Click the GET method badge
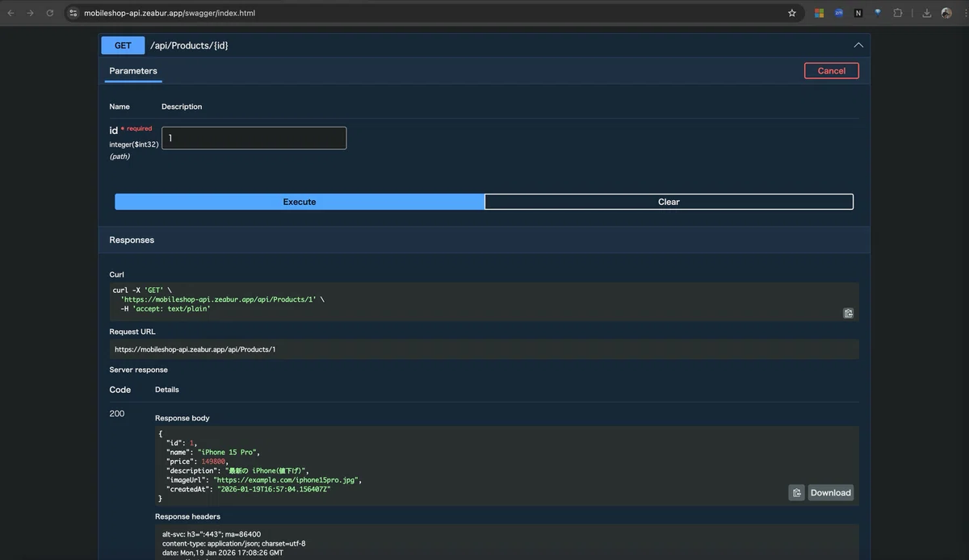Viewport: 969px width, 560px height. click(x=123, y=45)
